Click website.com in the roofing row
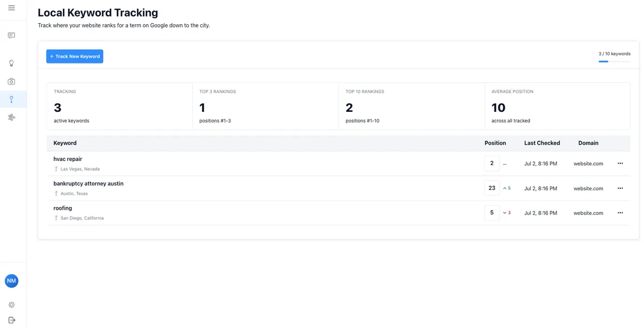Viewport: 644px width, 327px height. click(589, 213)
